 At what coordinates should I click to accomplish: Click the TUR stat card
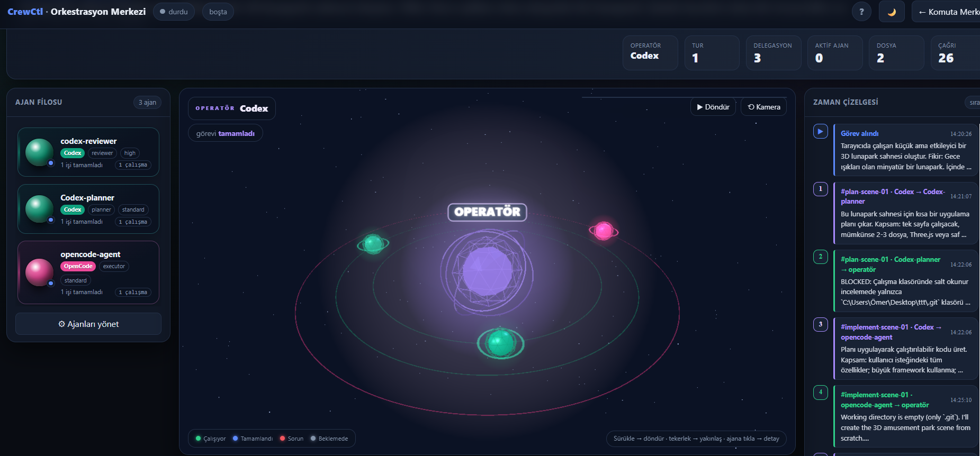712,53
